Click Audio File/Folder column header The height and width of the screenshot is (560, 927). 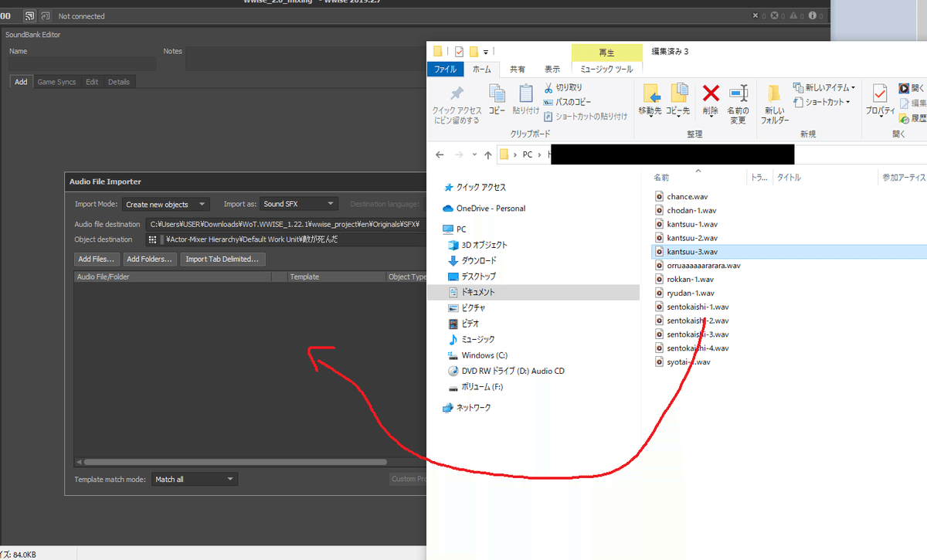(x=172, y=277)
